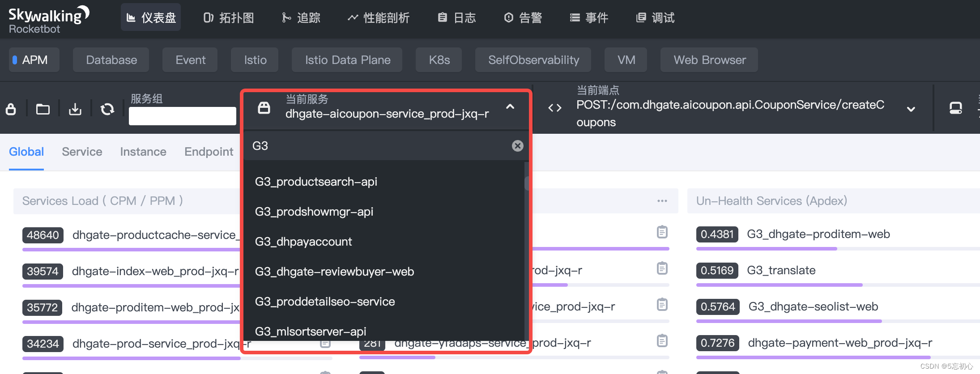Select the APM dashboard button
Image resolution: width=980 pixels, height=374 pixels.
pos(34,60)
